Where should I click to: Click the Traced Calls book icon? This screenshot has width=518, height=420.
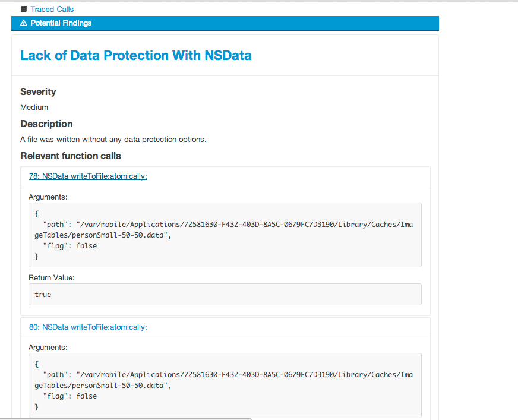pos(24,10)
